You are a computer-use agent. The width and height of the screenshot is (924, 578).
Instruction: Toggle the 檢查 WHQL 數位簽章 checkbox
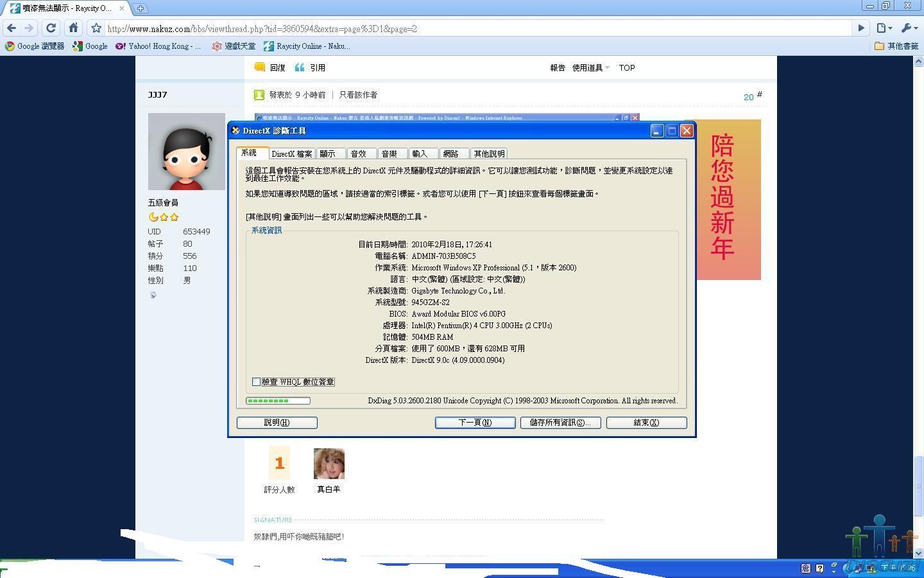257,382
